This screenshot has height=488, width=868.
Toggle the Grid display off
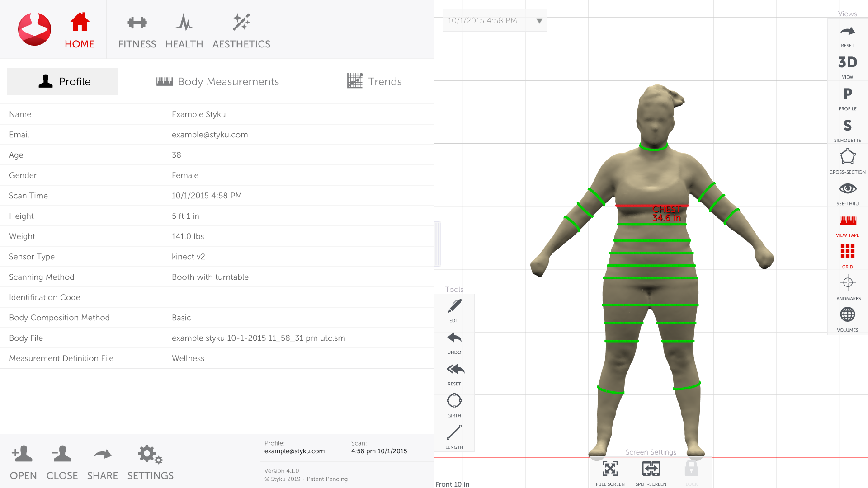click(847, 255)
